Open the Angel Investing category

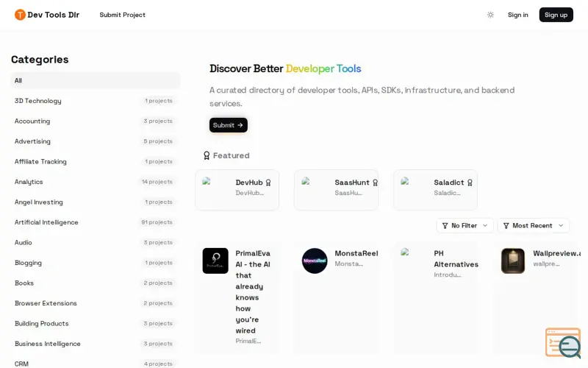[96, 202]
